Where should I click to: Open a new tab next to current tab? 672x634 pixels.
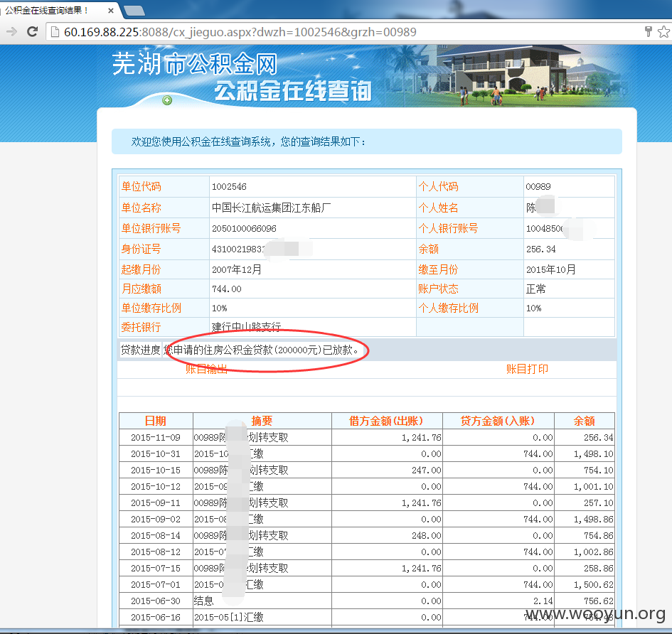(x=134, y=11)
